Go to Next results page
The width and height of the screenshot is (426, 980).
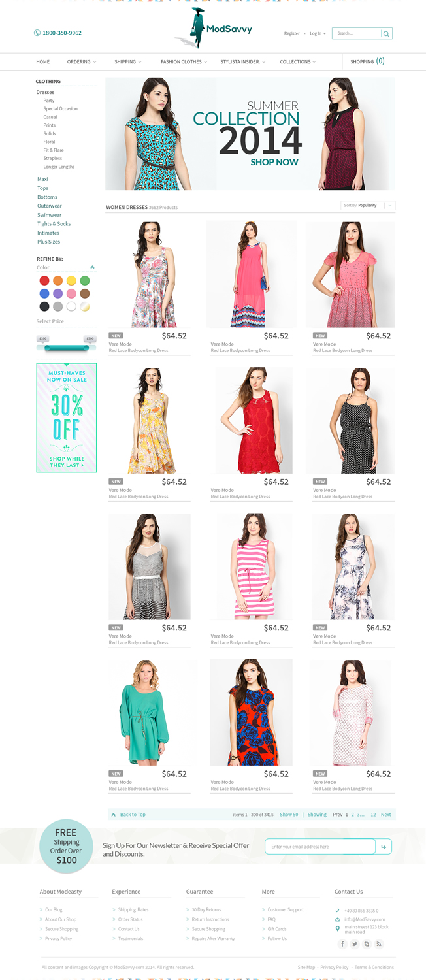coord(386,815)
